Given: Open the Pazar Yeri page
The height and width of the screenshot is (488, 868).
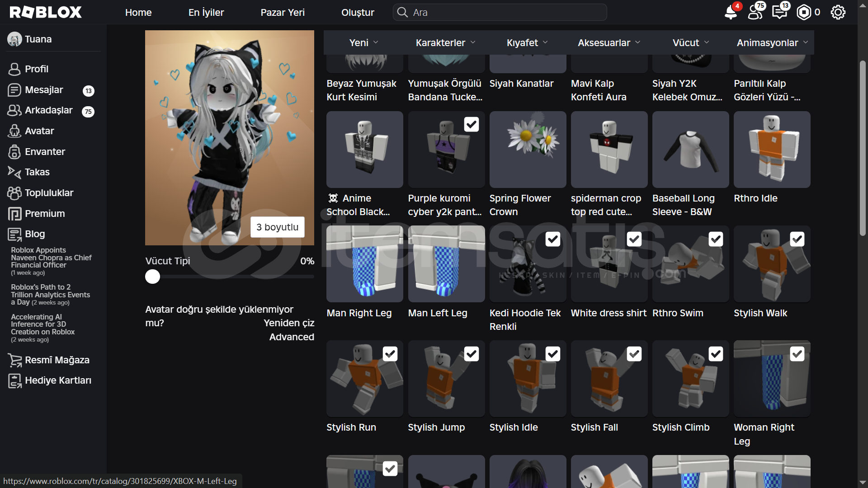Looking at the screenshot, I should pos(283,12).
